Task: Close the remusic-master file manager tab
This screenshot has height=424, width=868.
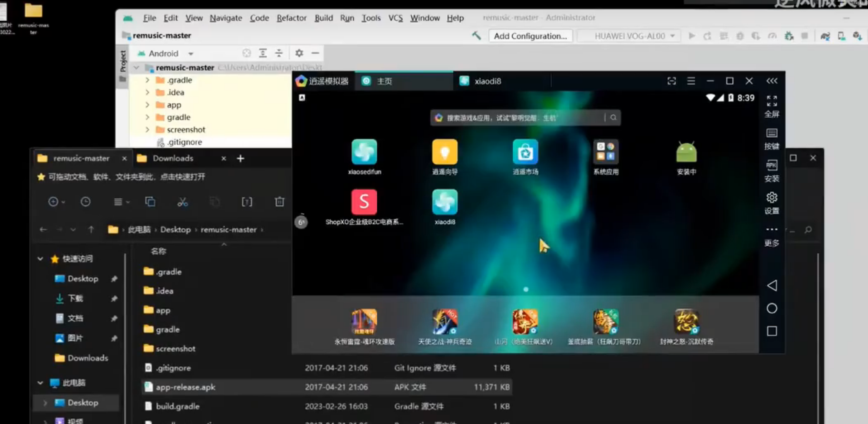Action: click(x=124, y=158)
